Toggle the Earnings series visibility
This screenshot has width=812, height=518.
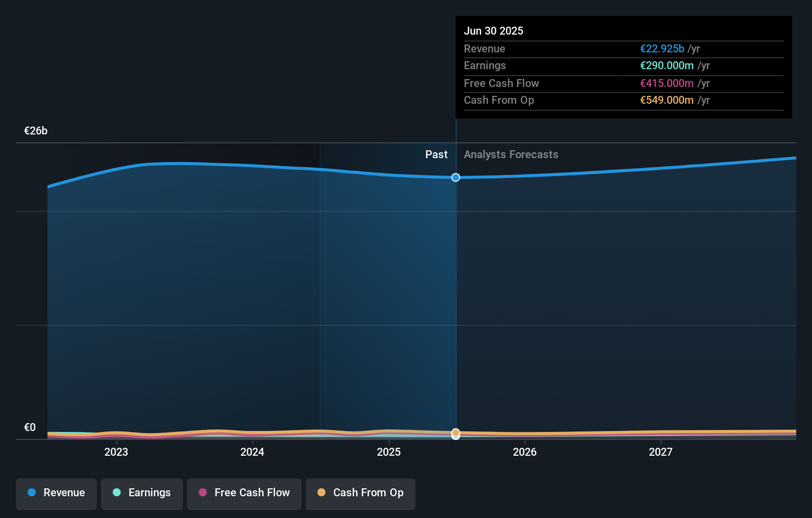point(142,494)
